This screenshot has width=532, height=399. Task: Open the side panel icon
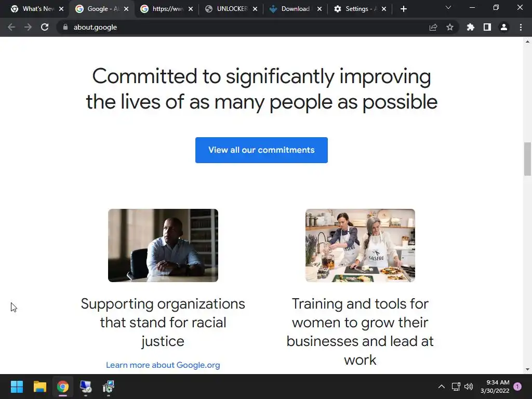point(487,27)
